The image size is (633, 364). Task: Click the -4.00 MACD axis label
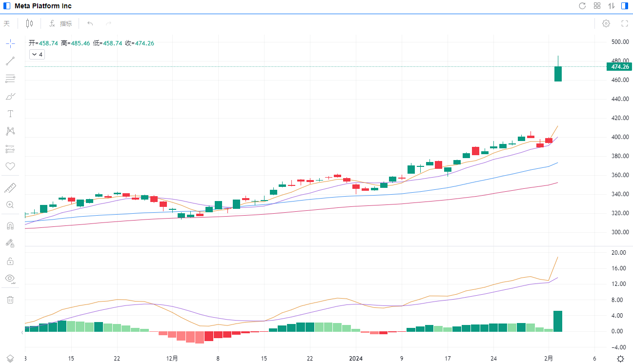(619, 347)
